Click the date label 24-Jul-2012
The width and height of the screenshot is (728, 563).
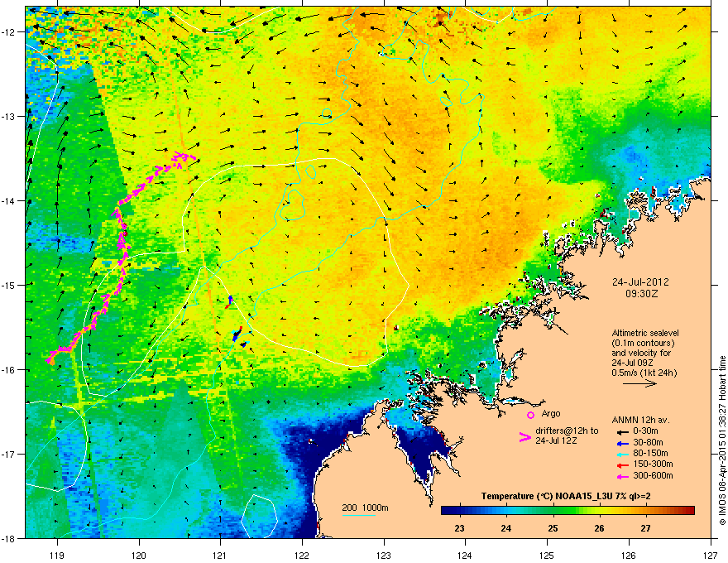(x=640, y=282)
